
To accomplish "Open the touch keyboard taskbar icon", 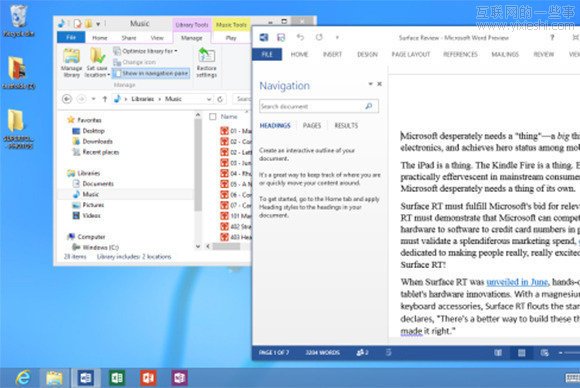I will point(572,378).
